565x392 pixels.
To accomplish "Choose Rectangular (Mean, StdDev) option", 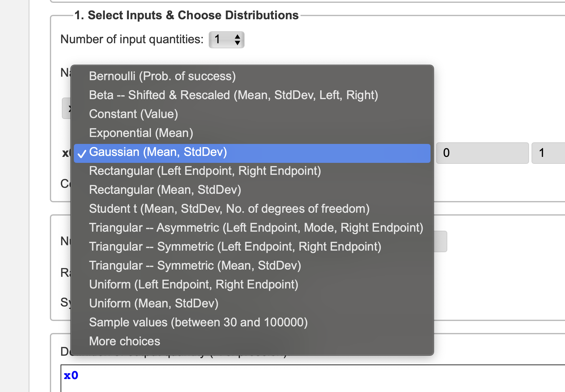I will point(165,190).
